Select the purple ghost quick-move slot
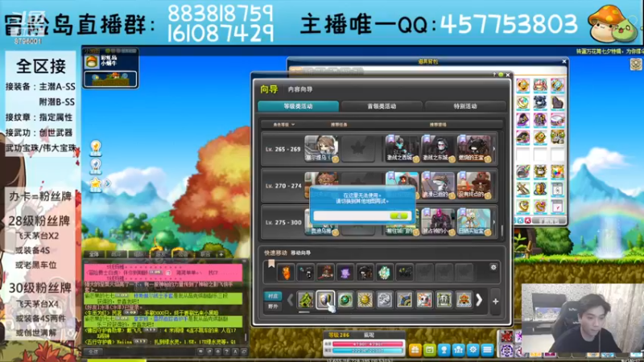 [x=345, y=273]
